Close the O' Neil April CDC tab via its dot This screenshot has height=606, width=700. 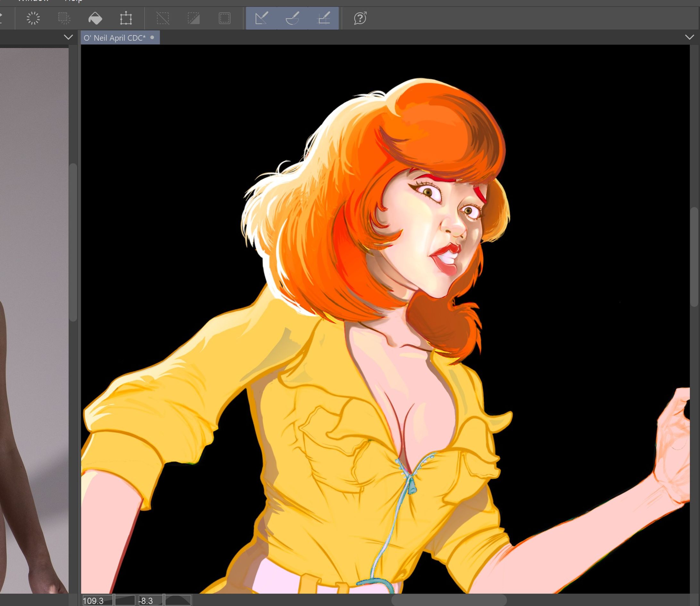coord(152,38)
